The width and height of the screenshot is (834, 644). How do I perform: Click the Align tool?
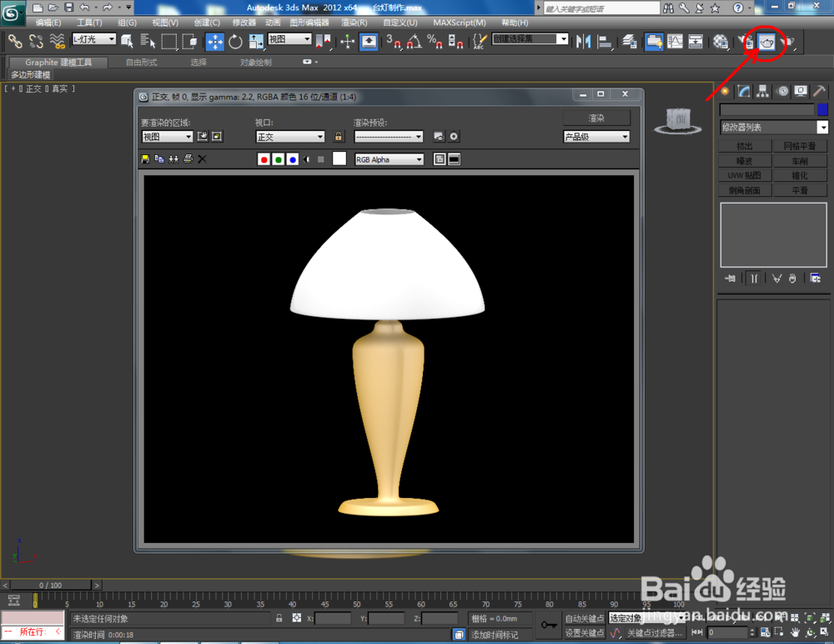tap(605, 41)
